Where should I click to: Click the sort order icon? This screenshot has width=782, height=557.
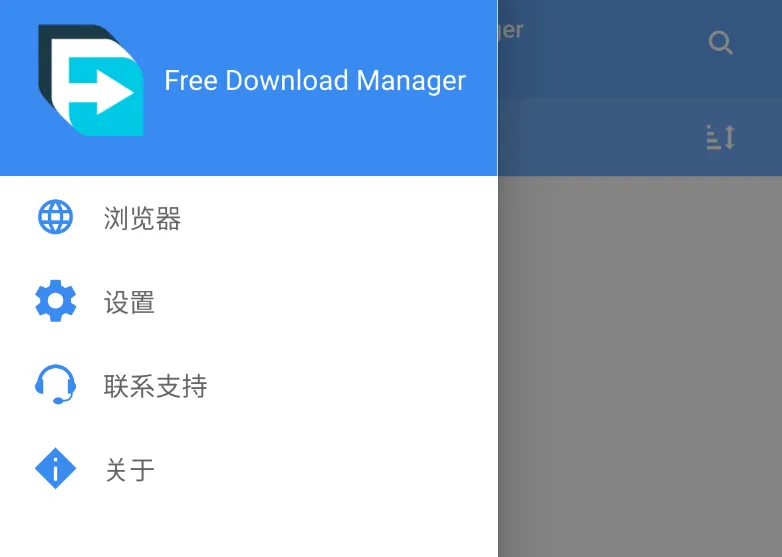click(721, 137)
